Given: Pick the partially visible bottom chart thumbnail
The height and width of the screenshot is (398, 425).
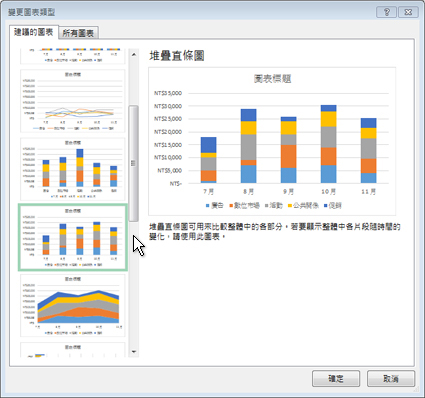Looking at the screenshot, I should click(73, 350).
